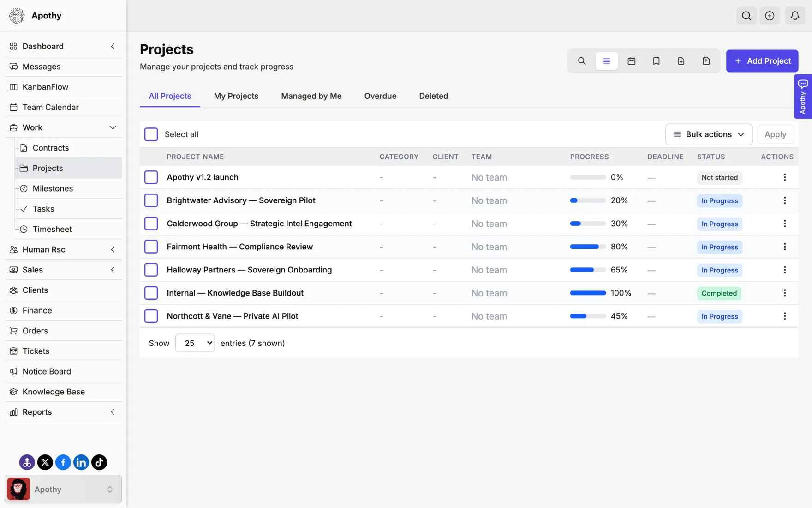Click the Facebook social icon
Screen dimensions: 812x508
[63, 462]
